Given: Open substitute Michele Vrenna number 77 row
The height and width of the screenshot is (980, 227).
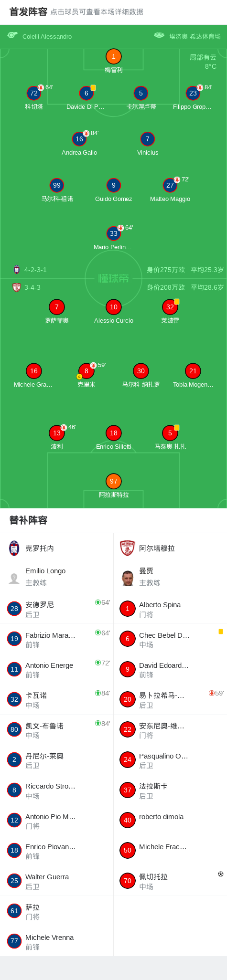Looking at the screenshot, I should point(57,941).
